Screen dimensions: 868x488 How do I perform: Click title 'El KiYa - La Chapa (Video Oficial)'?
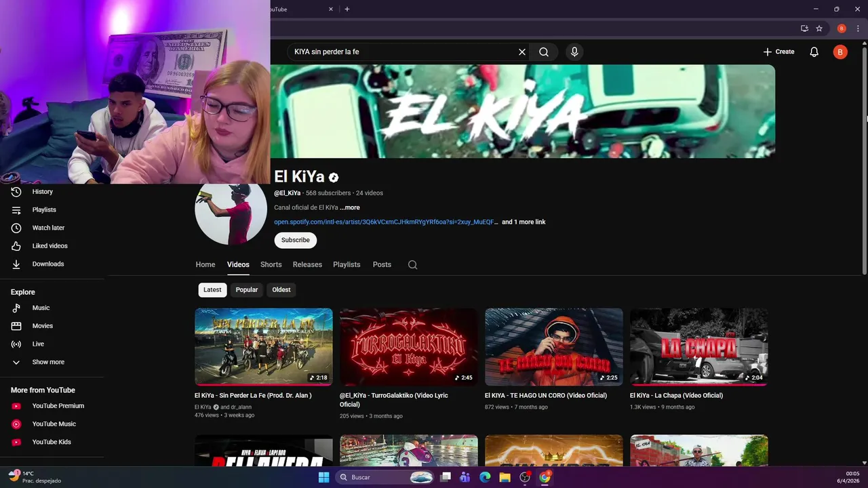click(x=676, y=395)
